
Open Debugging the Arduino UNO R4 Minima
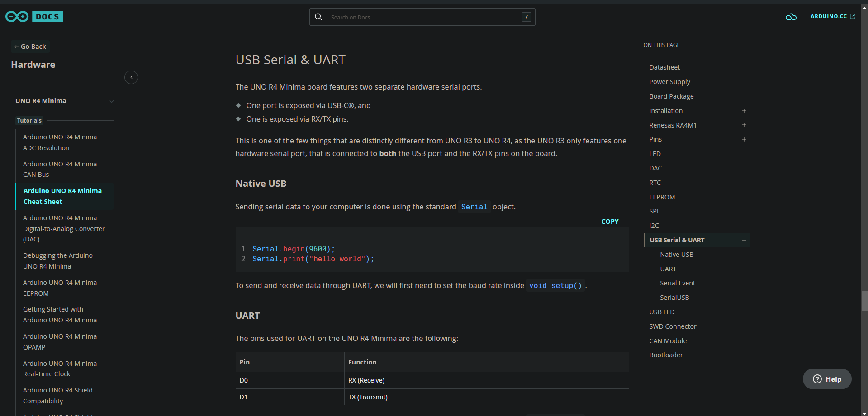point(58,261)
